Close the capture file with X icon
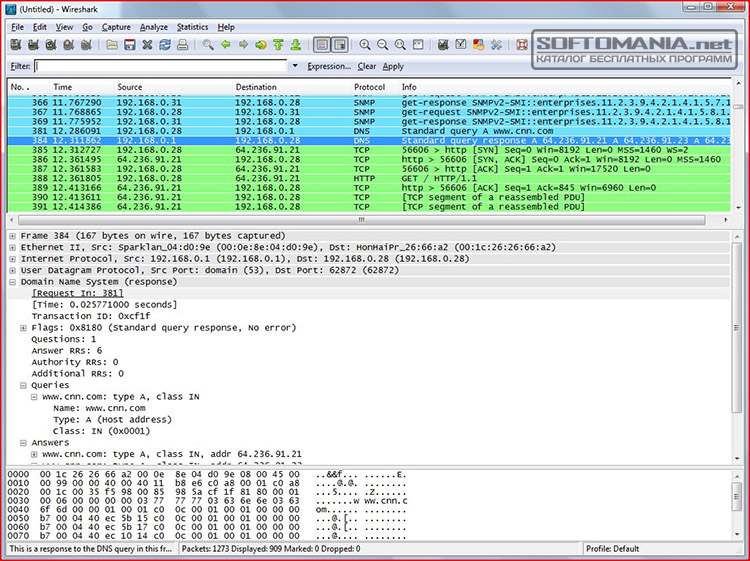The width and height of the screenshot is (750, 561). (147, 45)
